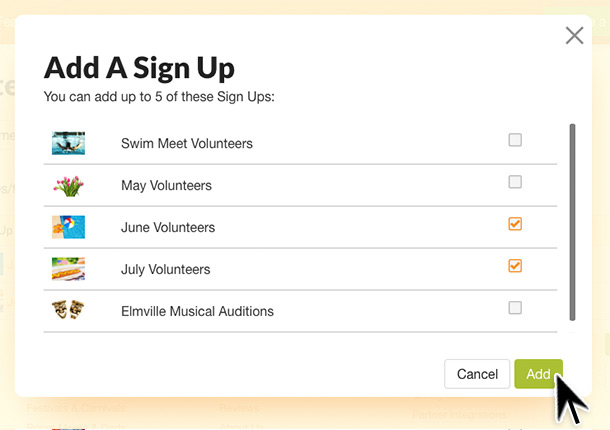Select the May Volunteers label
Screen dimensions: 610x430
tap(167, 186)
